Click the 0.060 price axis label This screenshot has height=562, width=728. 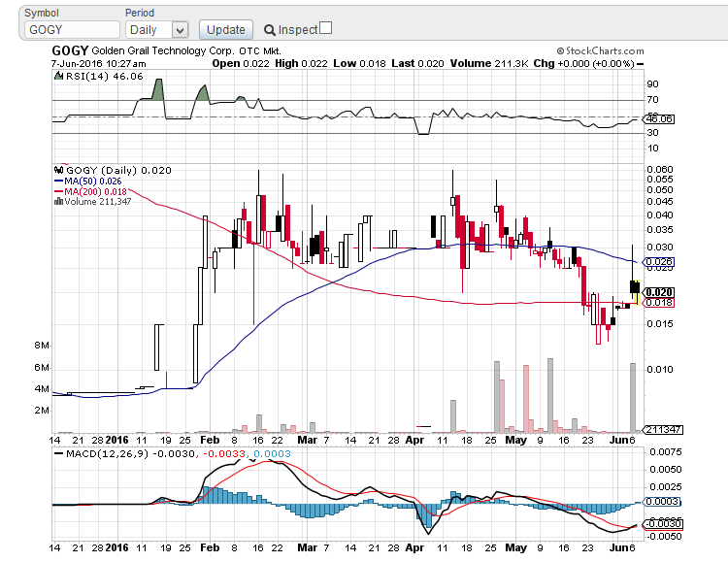coord(660,170)
